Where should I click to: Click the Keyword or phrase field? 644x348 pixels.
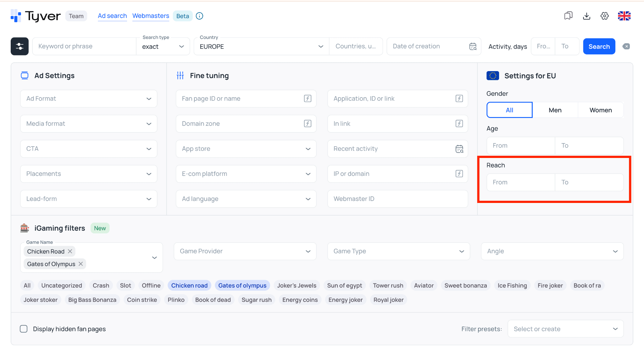point(84,46)
